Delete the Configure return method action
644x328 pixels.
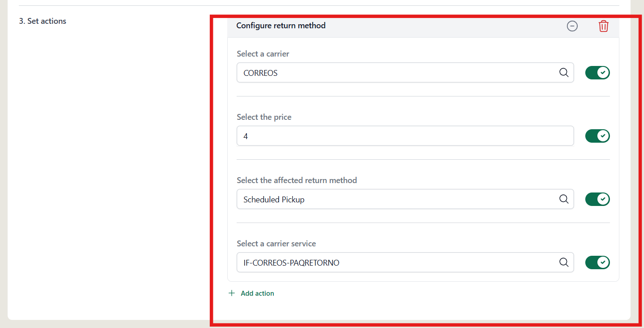pyautogui.click(x=604, y=26)
